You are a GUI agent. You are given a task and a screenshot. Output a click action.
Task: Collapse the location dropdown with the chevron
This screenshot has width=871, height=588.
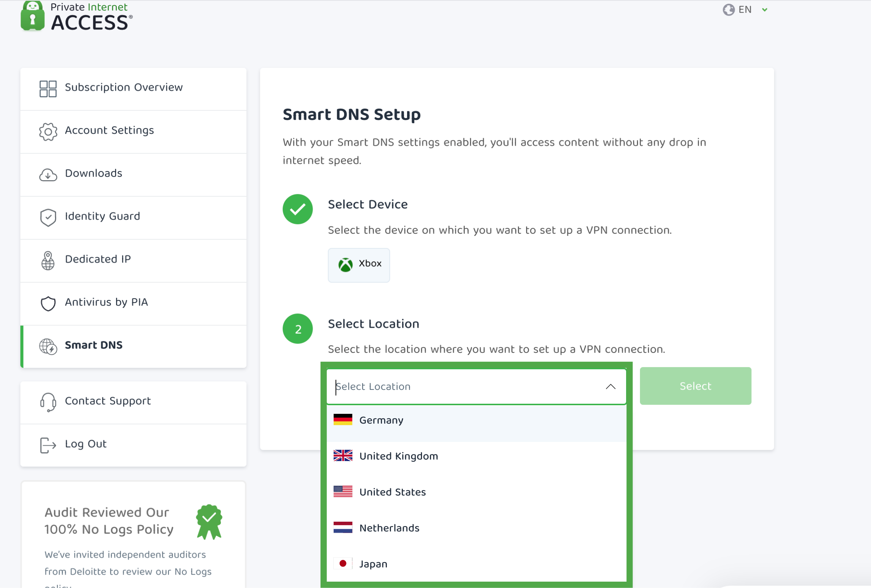pyautogui.click(x=610, y=387)
